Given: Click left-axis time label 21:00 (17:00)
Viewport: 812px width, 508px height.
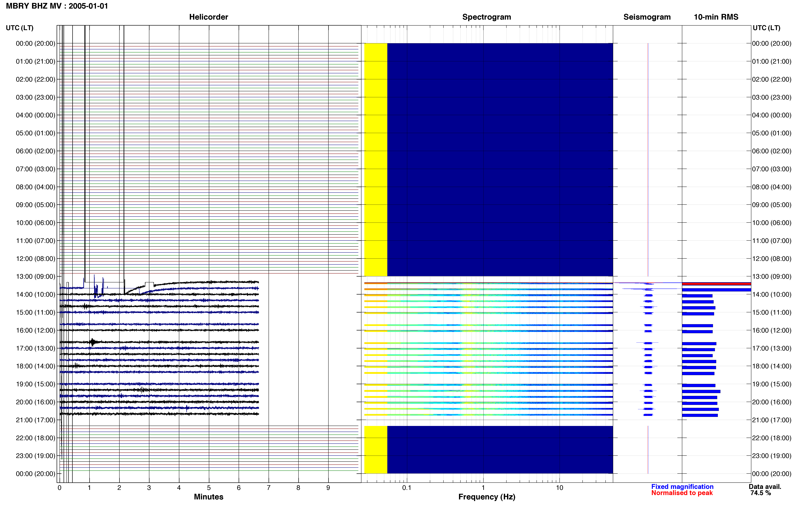Looking at the screenshot, I should (36, 420).
